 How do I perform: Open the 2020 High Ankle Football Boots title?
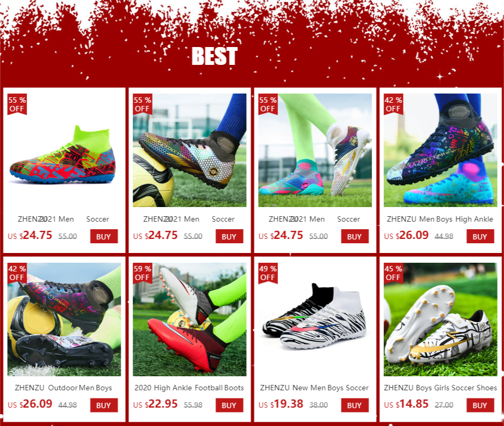[x=189, y=388]
